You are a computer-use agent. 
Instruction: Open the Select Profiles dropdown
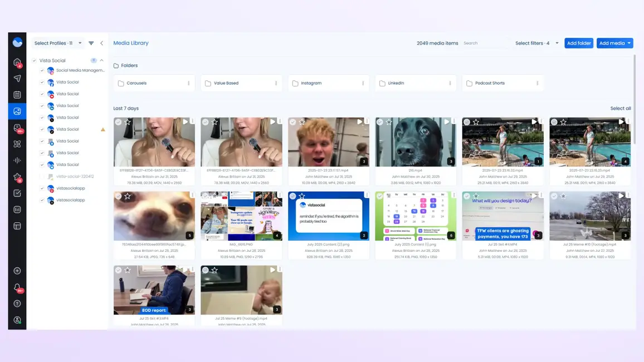57,43
